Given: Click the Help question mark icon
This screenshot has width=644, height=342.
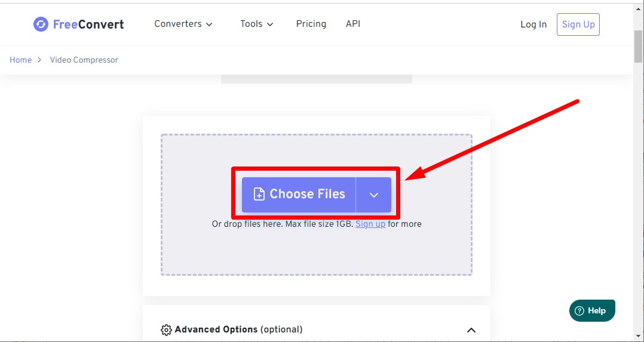Looking at the screenshot, I should click(579, 310).
